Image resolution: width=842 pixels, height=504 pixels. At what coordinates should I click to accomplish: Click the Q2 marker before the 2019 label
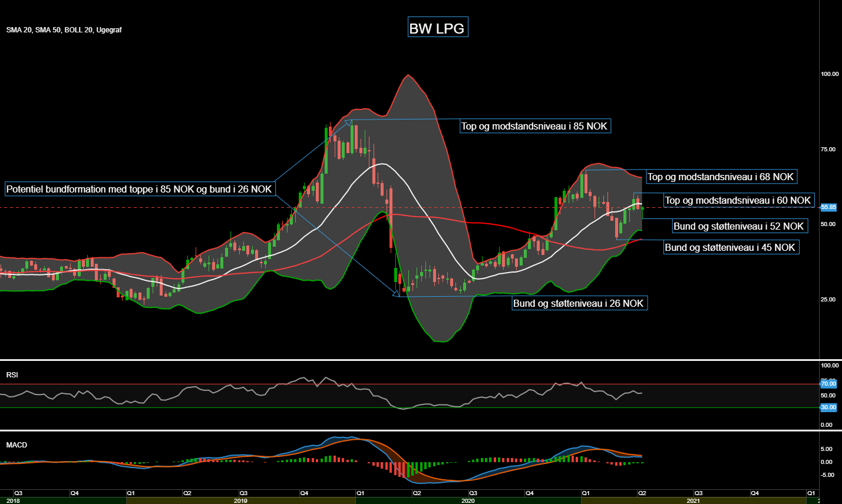[187, 493]
